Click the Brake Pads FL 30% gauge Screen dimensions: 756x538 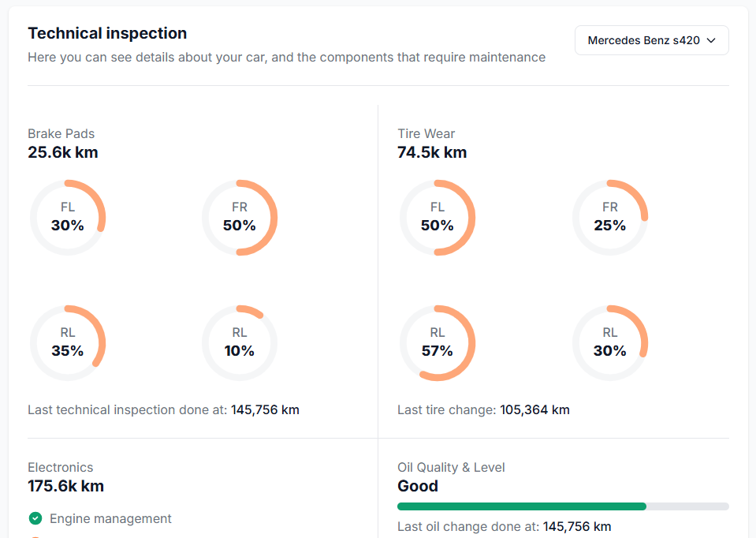(68, 217)
